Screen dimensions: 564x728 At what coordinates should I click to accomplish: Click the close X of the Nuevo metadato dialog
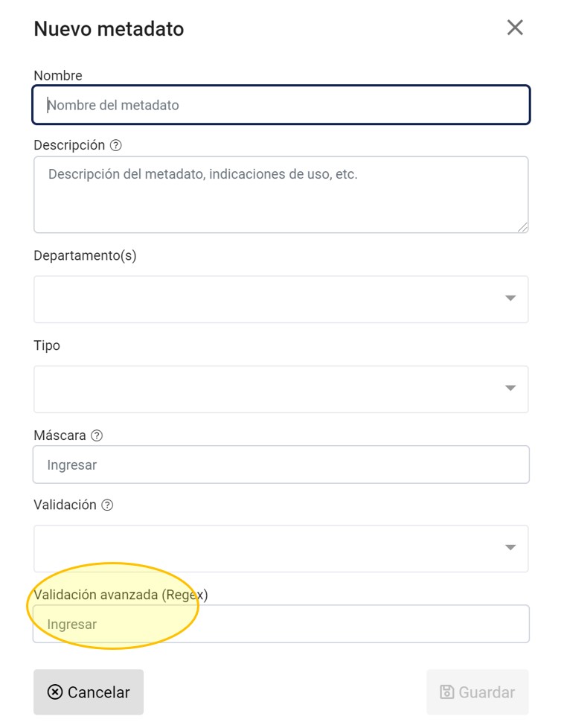[514, 28]
